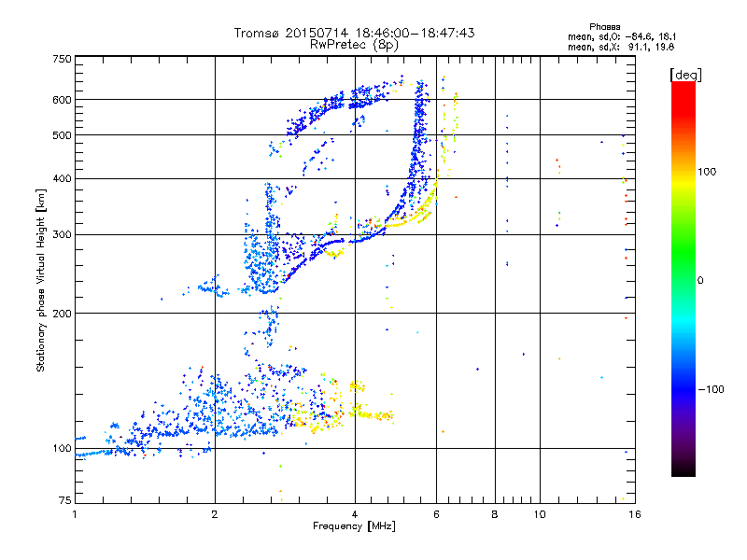
Task: Click the x-axis label '6'
Action: point(436,514)
